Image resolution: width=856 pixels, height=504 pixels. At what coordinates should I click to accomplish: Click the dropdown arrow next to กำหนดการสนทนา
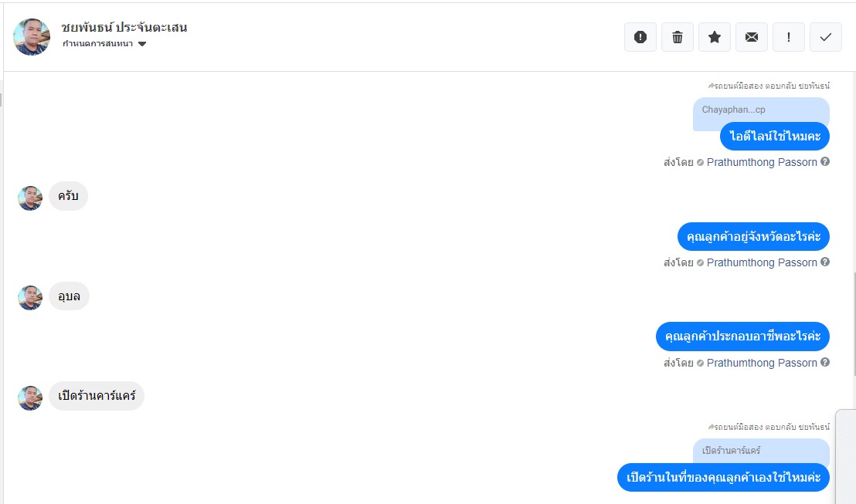tap(142, 44)
